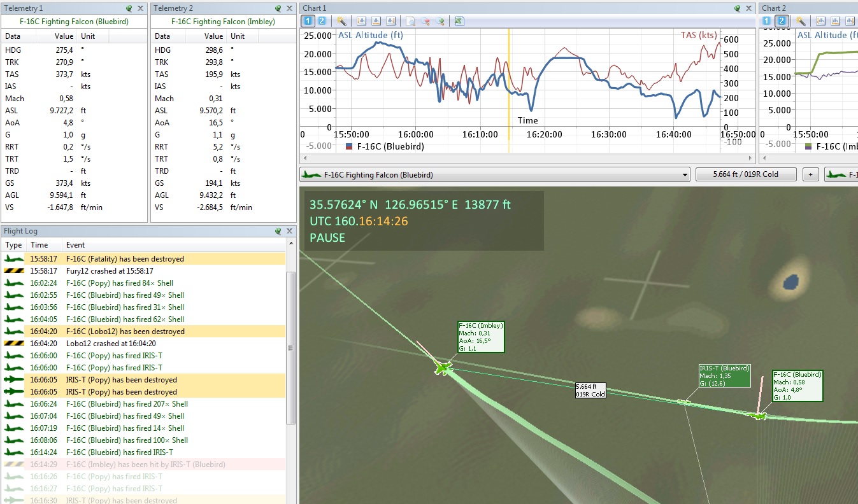Click crash stripe icon on 15:58:17 Fury12 row

pos(13,271)
